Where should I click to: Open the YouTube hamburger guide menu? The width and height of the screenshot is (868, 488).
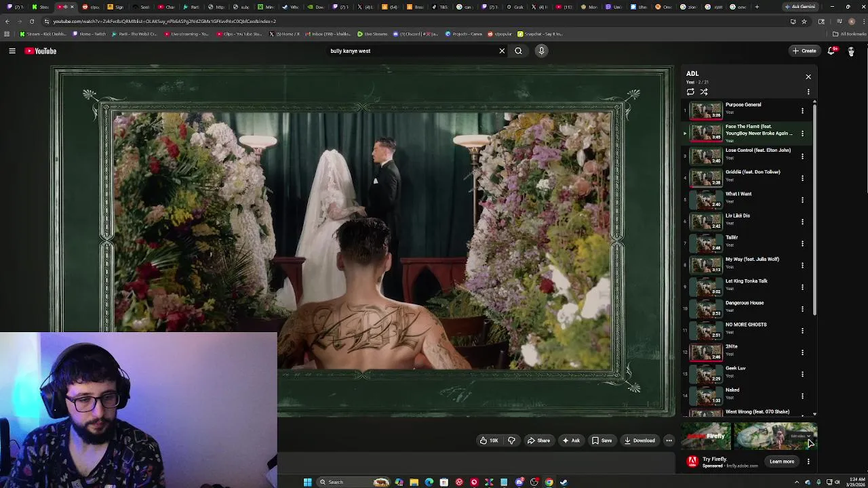12,51
